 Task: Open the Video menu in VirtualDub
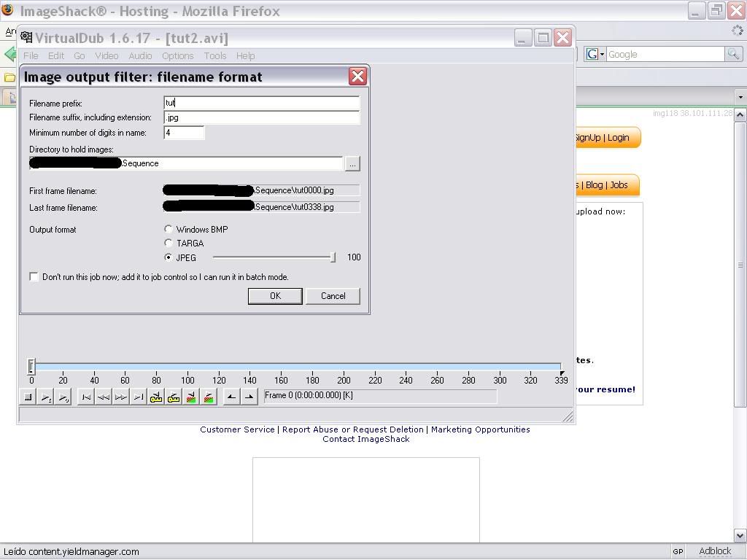[107, 55]
